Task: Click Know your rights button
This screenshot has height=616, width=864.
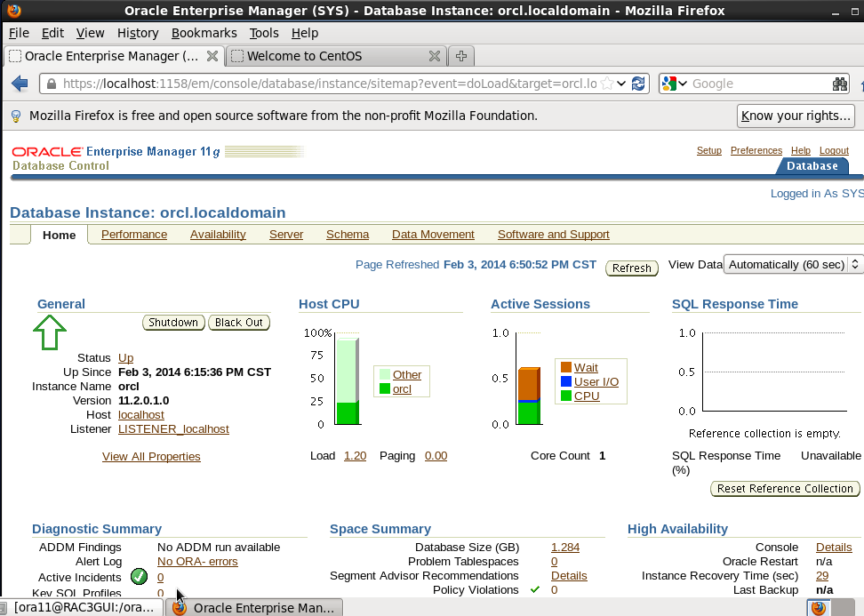Action: (x=796, y=116)
